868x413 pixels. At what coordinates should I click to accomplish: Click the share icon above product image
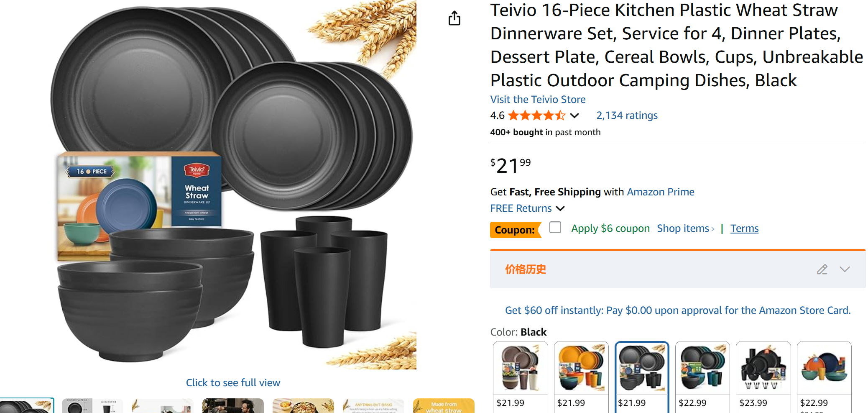coord(454,18)
